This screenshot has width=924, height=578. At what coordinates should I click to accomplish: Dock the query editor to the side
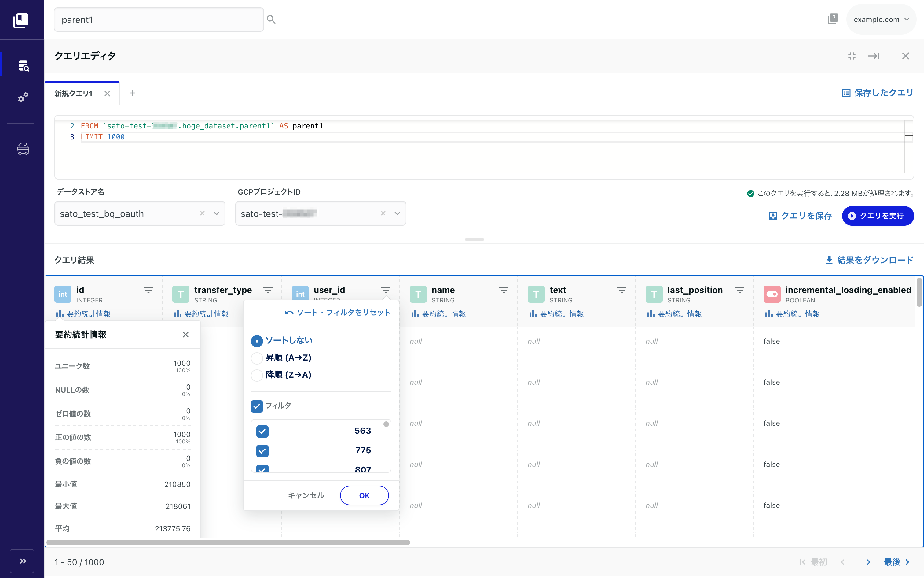point(874,56)
